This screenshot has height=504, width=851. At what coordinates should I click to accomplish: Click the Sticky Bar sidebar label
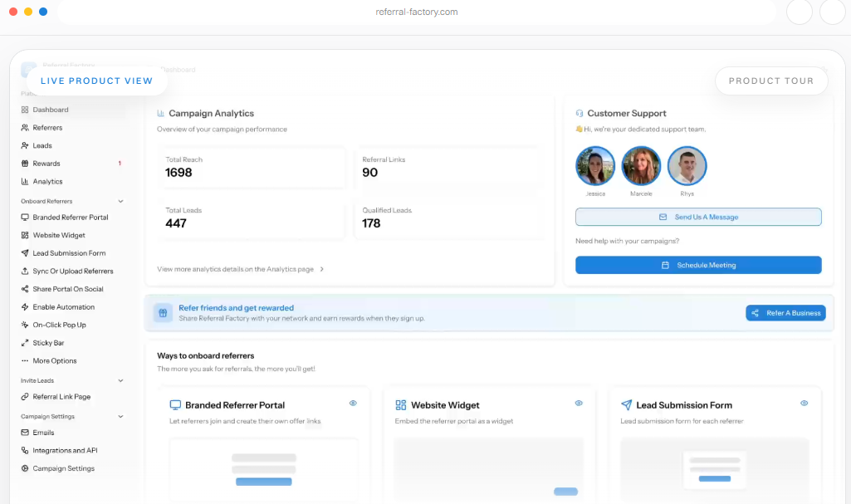pyautogui.click(x=48, y=343)
